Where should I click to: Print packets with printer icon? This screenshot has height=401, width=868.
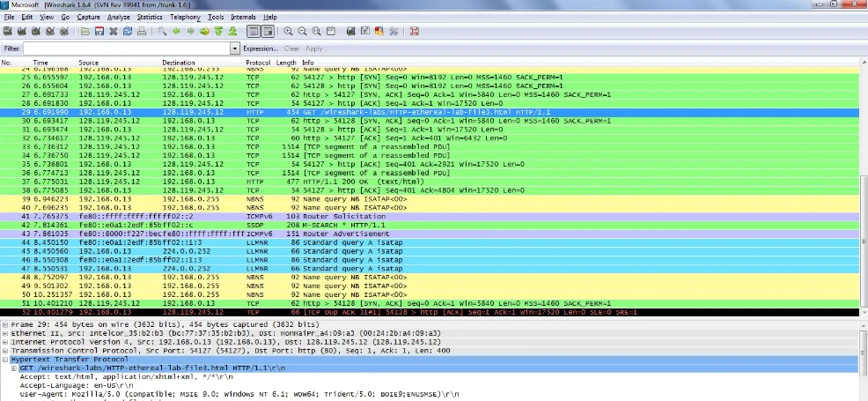pyautogui.click(x=142, y=32)
